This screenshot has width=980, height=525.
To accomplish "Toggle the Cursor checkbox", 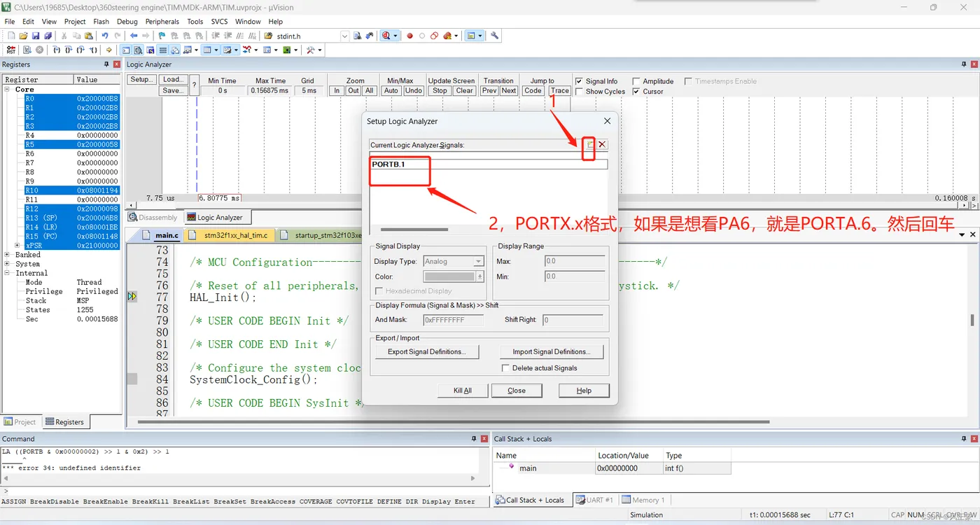I will click(636, 92).
